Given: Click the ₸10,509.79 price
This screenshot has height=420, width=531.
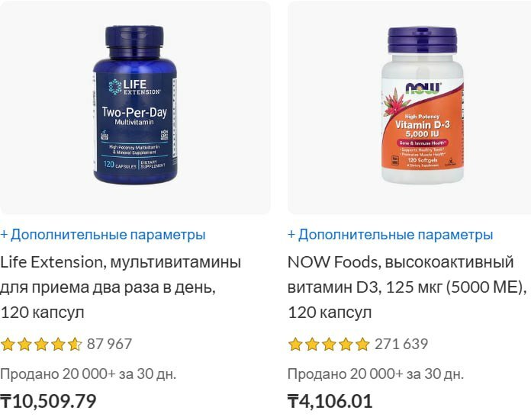Looking at the screenshot, I should (48, 402).
